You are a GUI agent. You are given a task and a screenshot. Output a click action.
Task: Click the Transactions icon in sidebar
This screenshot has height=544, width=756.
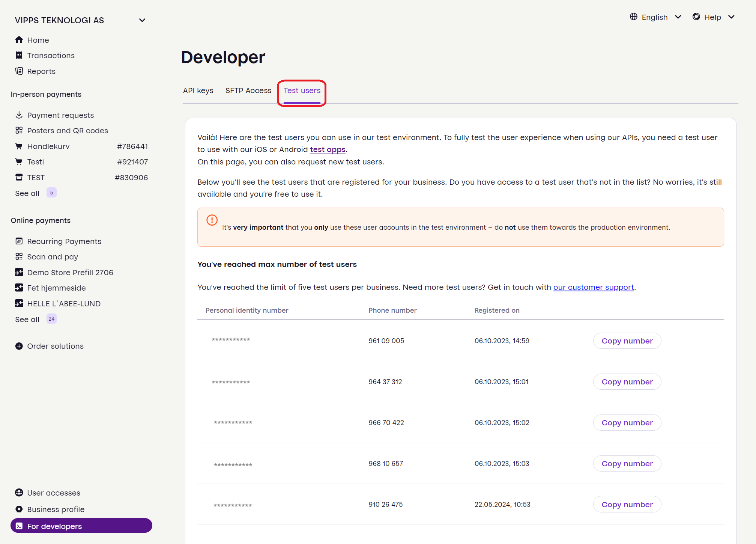pos(19,55)
